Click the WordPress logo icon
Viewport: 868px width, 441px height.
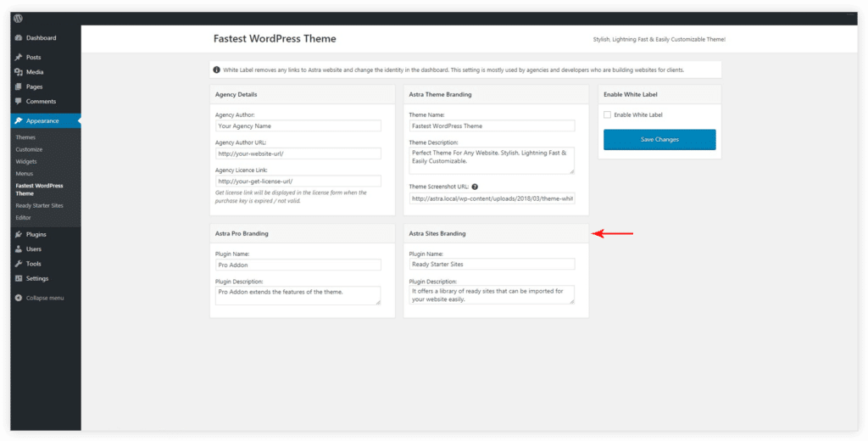point(18,18)
